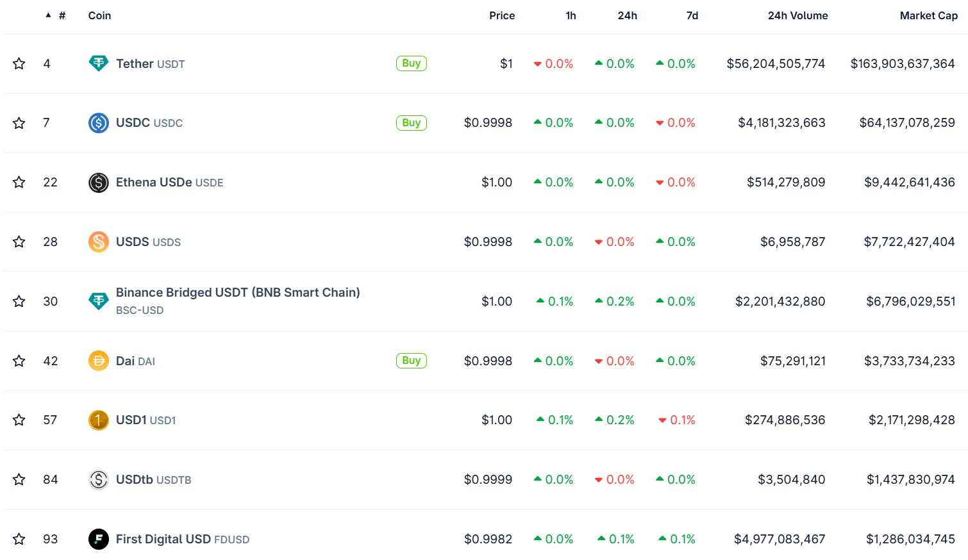
Task: Click the USDC coin logo
Action: 98,122
